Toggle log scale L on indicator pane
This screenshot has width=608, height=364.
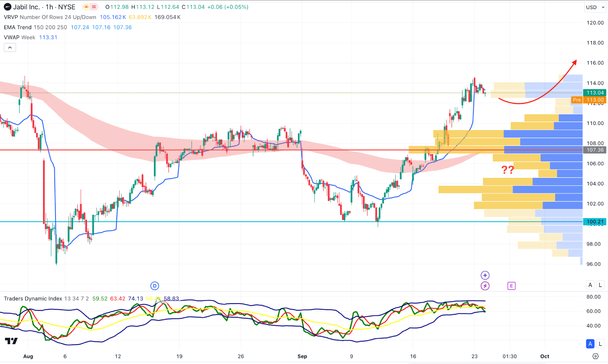(600, 344)
